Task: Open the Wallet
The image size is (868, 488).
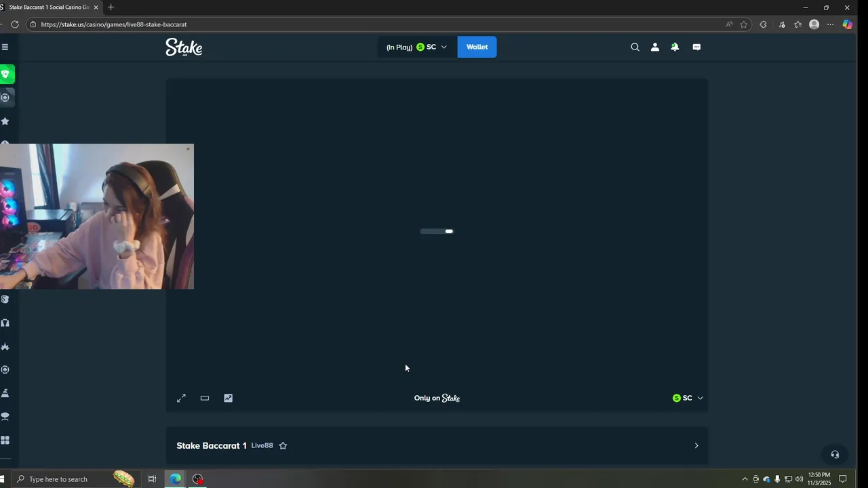Action: pyautogui.click(x=477, y=47)
